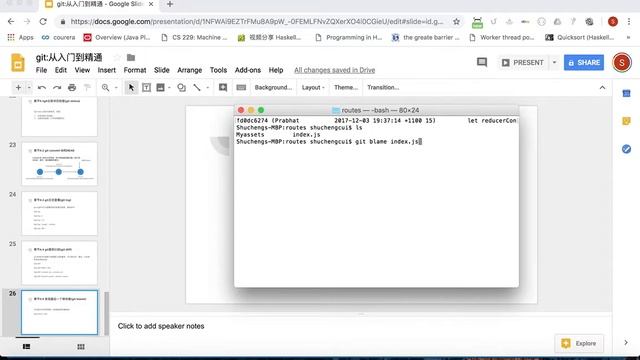Click the input tools keyboard icon
640x360 pixels.
click(x=241, y=87)
